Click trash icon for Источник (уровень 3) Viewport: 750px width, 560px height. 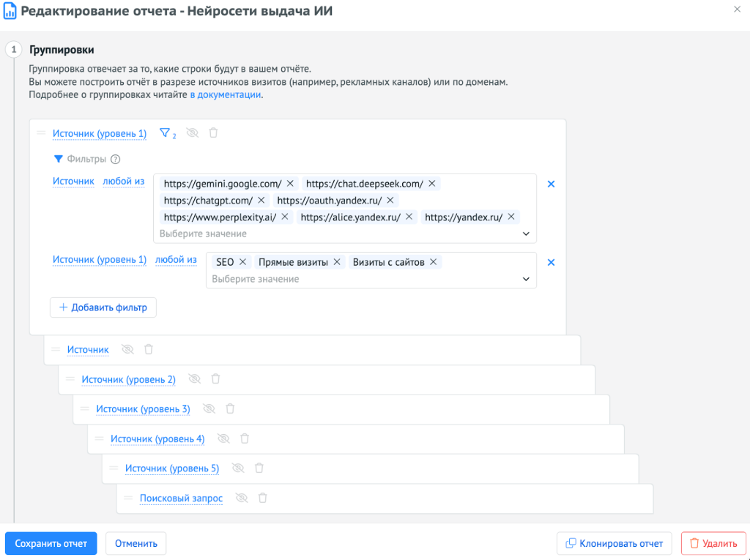(230, 408)
